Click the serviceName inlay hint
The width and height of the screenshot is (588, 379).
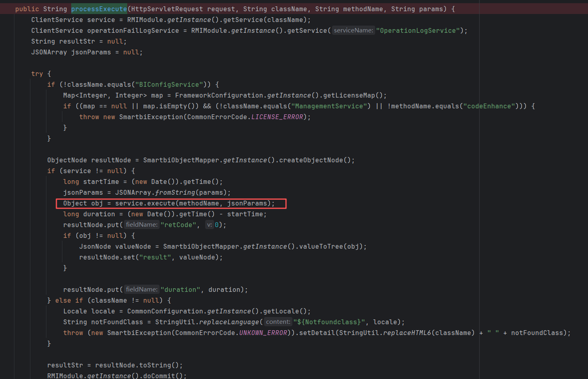tap(353, 30)
